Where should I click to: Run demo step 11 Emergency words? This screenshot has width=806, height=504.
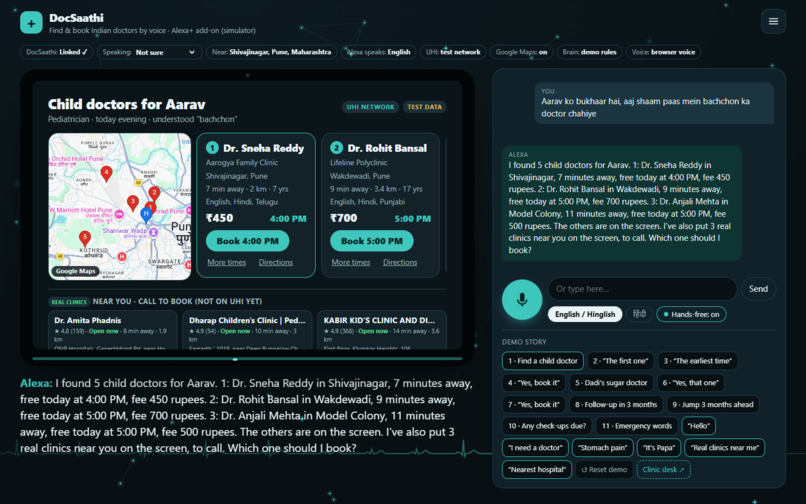click(637, 426)
